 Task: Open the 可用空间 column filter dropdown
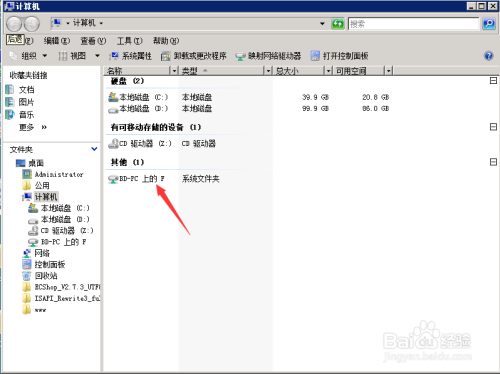[389, 71]
